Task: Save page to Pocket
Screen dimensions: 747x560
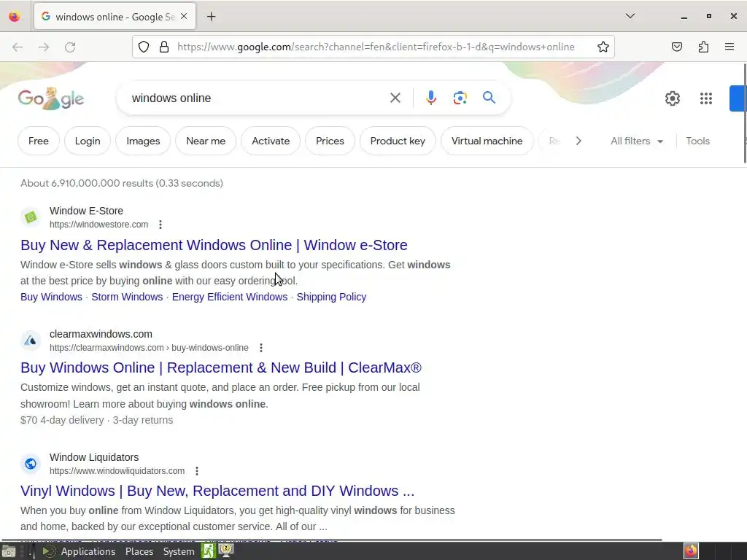Action: tap(676, 47)
